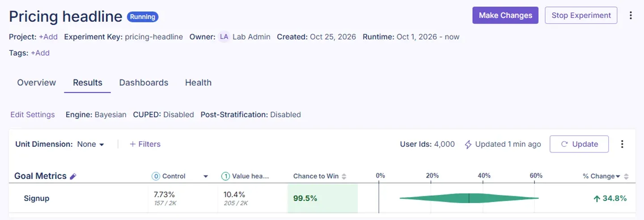The width and height of the screenshot is (644, 220).
Task: Click the 34.8% change value
Action: point(610,198)
